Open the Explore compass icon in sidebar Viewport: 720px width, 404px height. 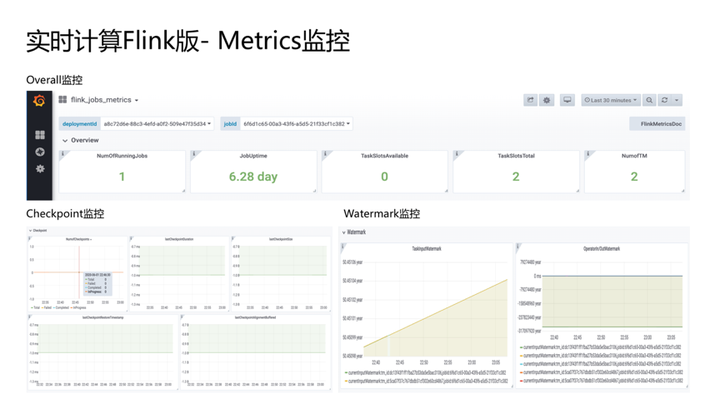[40, 152]
